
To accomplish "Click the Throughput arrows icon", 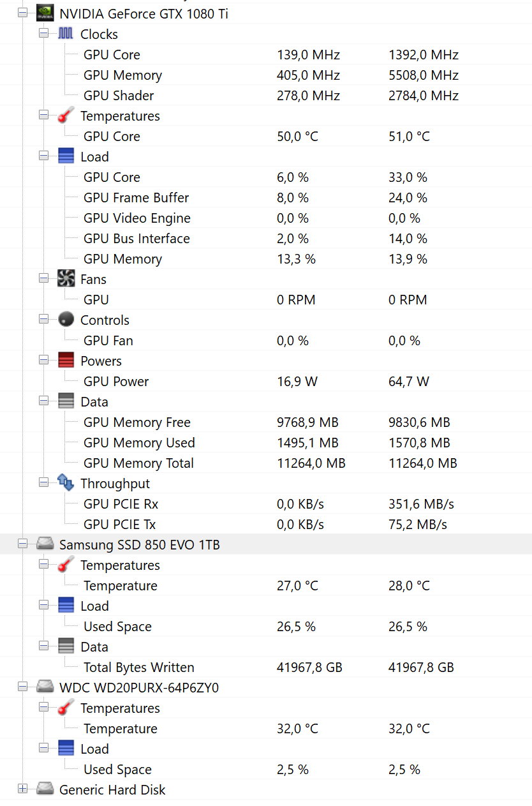I will point(66,483).
